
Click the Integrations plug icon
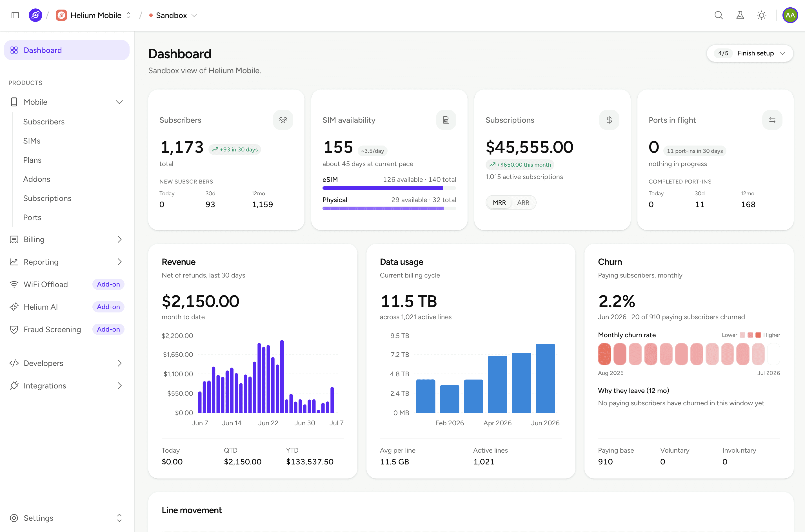pyautogui.click(x=14, y=386)
